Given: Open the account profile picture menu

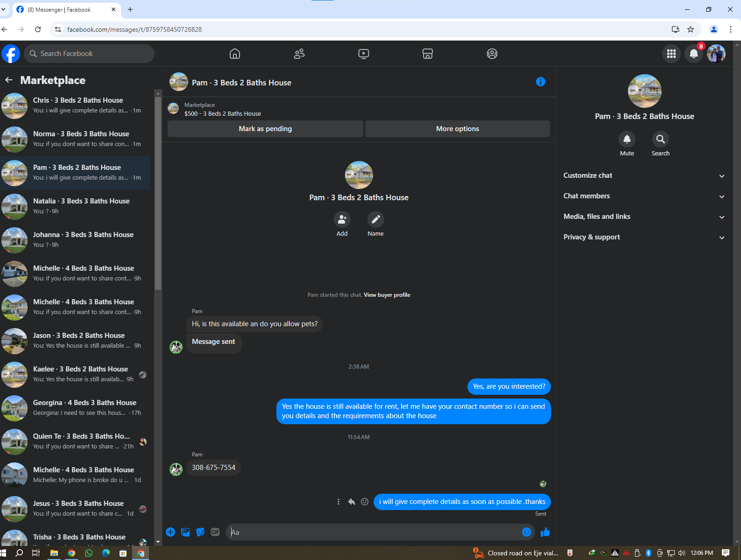Looking at the screenshot, I should (x=716, y=54).
